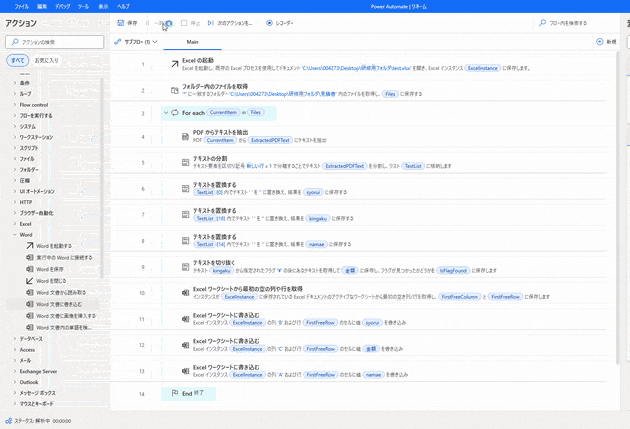Click the stop (停止) square icon

pos(184,23)
